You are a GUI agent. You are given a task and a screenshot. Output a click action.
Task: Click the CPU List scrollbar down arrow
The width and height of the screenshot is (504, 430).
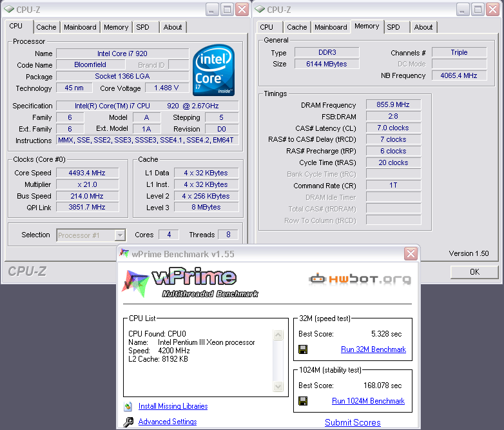click(x=278, y=386)
